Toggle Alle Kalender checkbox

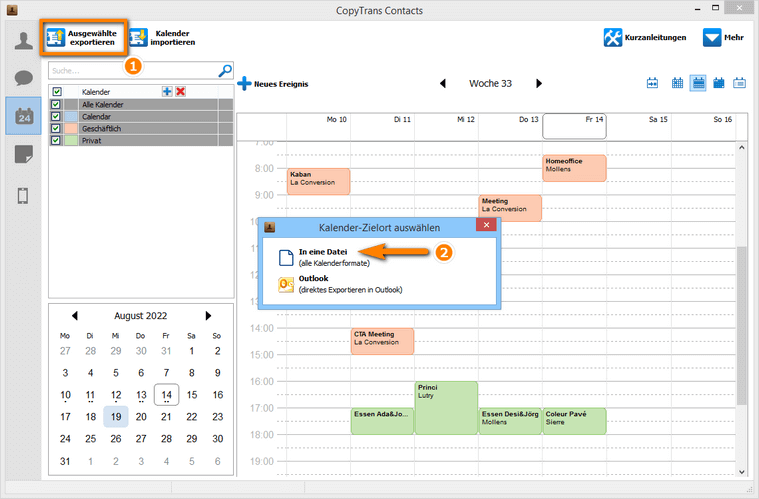point(56,104)
